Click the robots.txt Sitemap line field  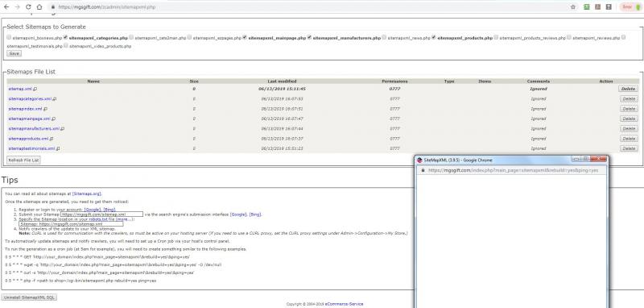pyautogui.click(x=71, y=224)
